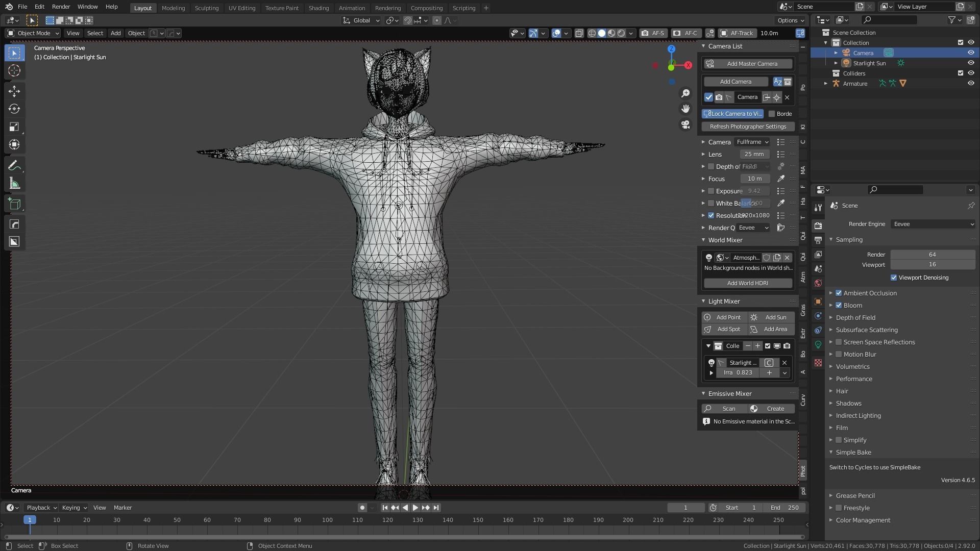This screenshot has height=551, width=980.
Task: Click Irradiance 0.823 slider
Action: coord(738,372)
